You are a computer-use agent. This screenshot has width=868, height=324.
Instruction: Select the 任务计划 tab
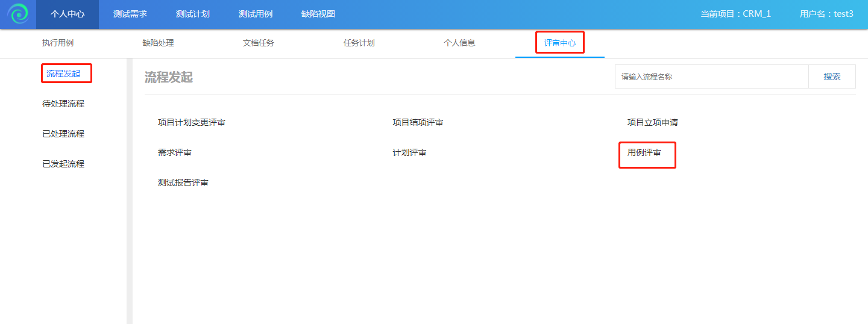[x=359, y=43]
